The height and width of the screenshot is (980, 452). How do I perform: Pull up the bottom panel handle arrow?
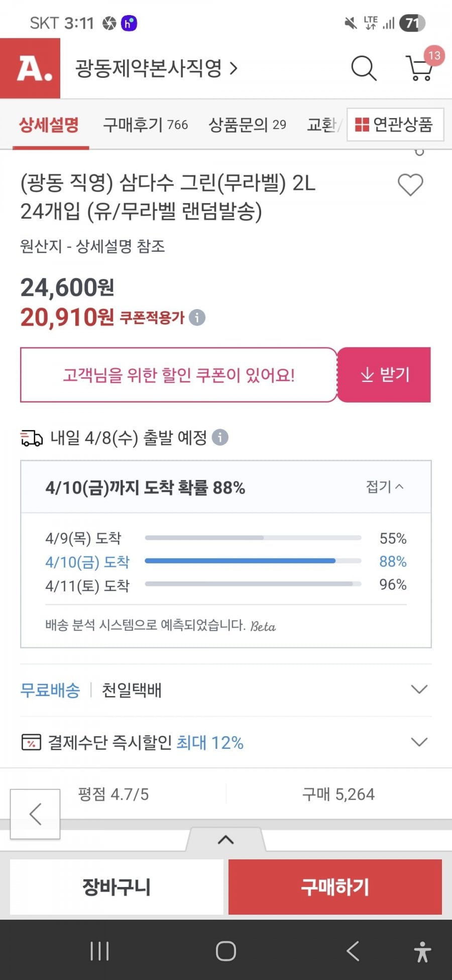click(x=226, y=839)
